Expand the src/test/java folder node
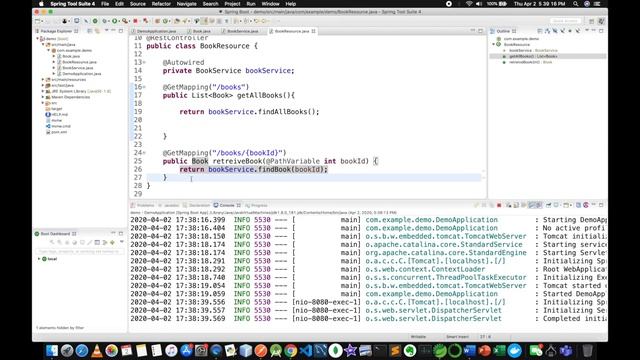 tap(43, 85)
